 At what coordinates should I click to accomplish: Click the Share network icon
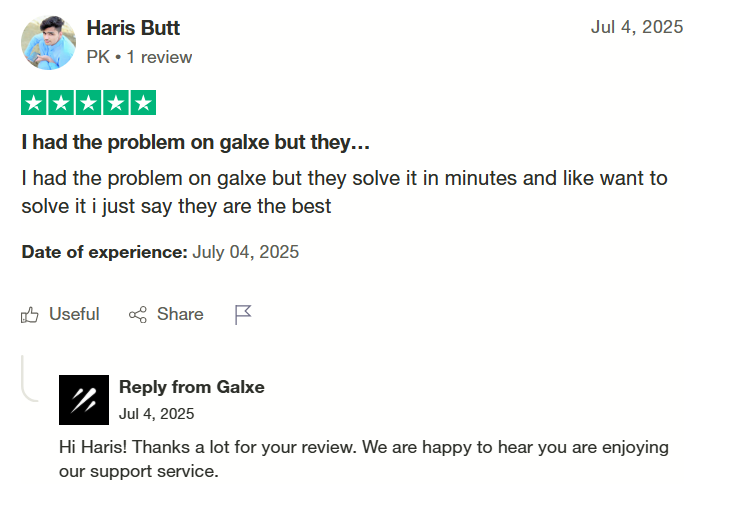tap(137, 315)
